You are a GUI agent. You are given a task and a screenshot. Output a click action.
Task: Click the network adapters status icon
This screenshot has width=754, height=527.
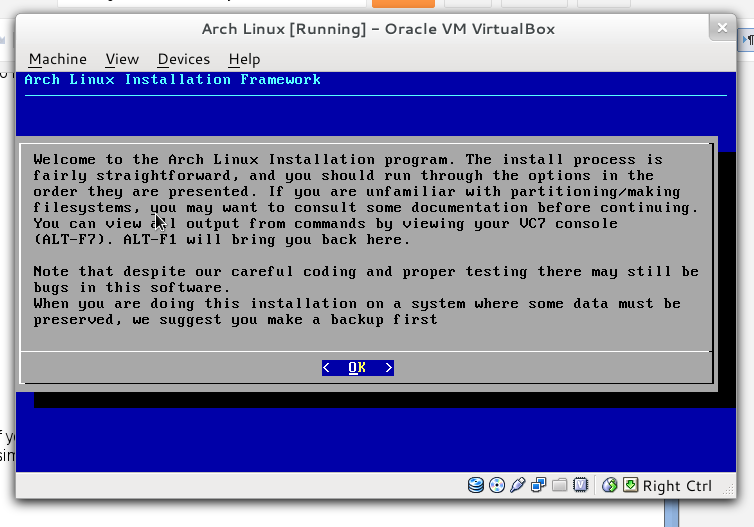(538, 485)
